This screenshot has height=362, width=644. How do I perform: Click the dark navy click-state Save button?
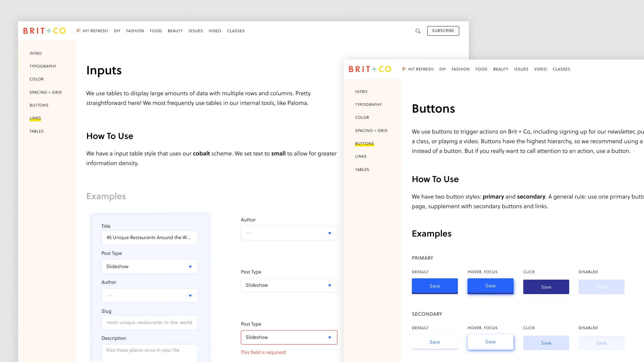(546, 287)
